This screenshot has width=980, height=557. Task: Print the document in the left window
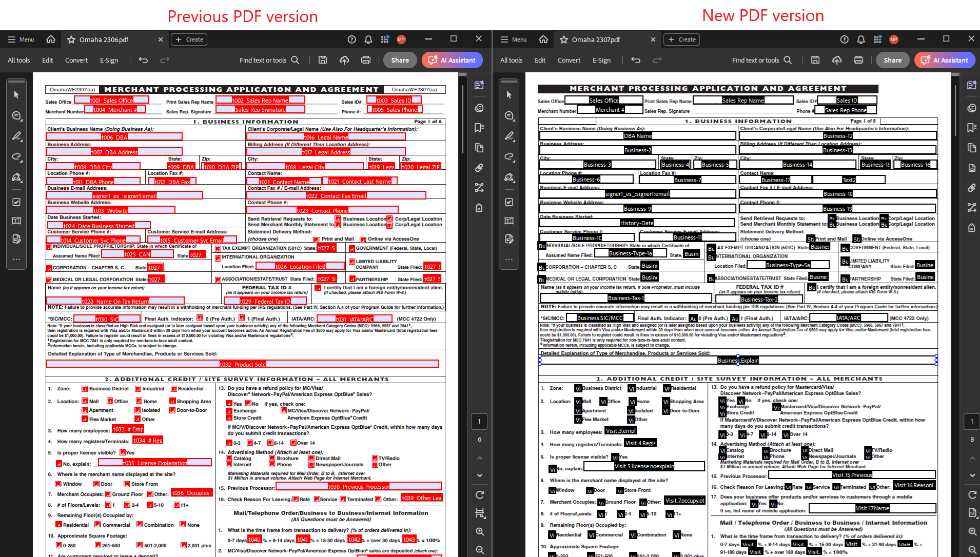click(x=366, y=60)
